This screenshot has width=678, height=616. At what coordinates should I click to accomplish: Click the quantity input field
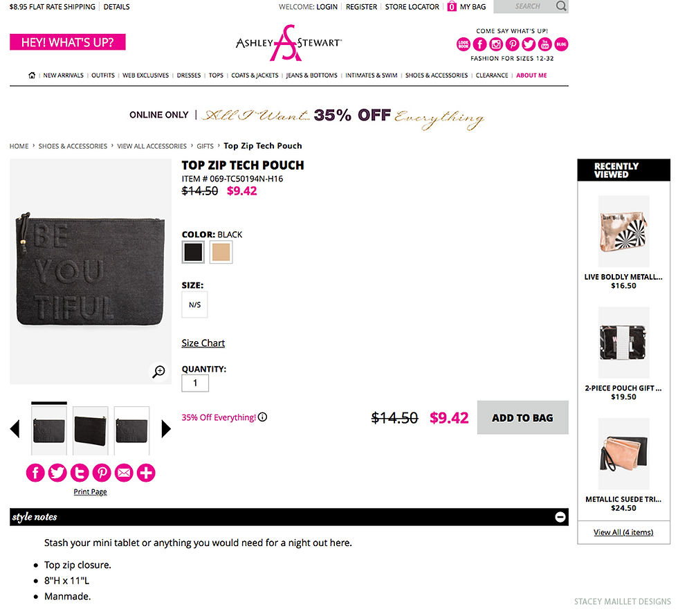point(195,383)
